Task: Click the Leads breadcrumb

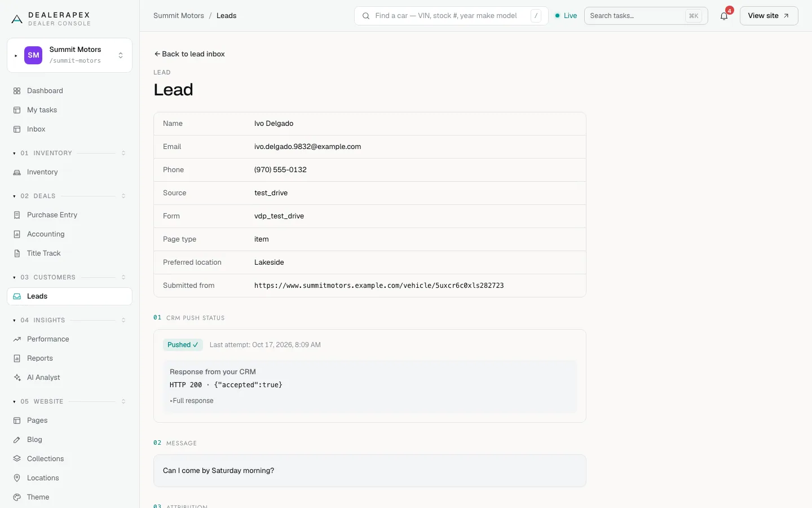Action: coord(226,16)
